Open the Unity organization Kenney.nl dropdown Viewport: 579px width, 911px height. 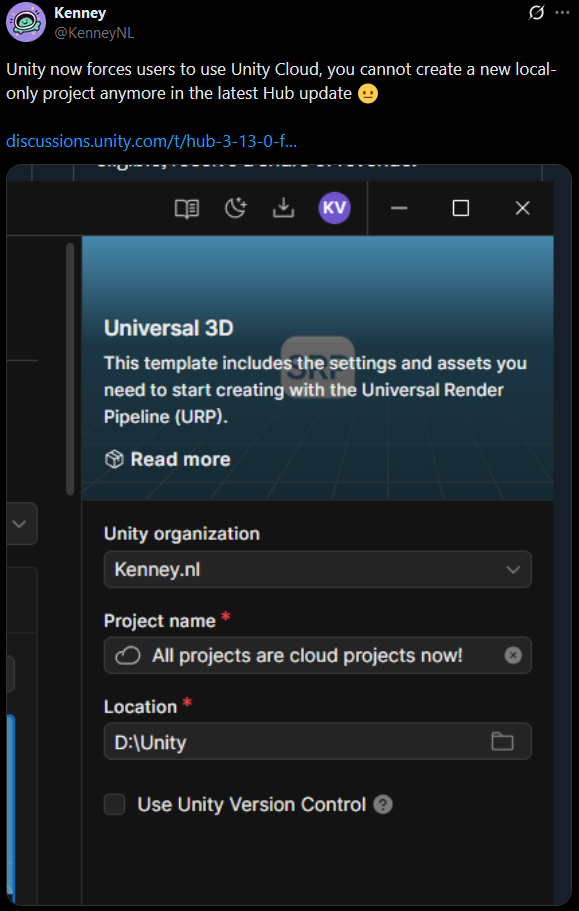tap(318, 569)
